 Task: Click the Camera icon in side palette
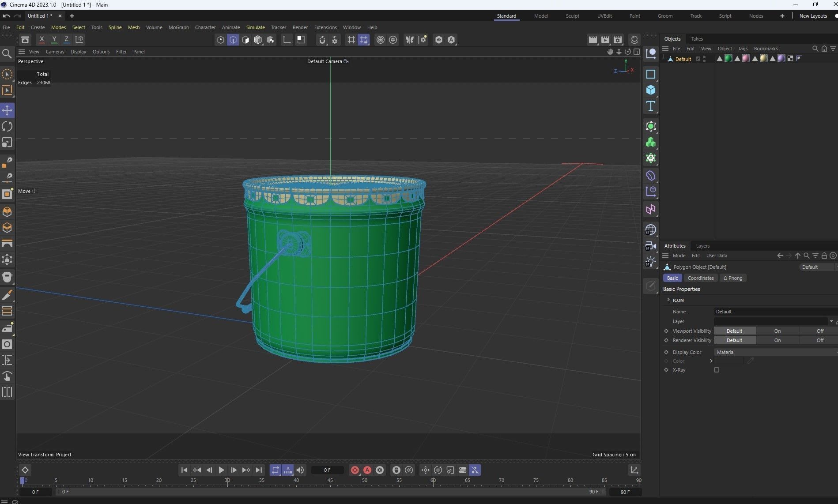click(651, 246)
